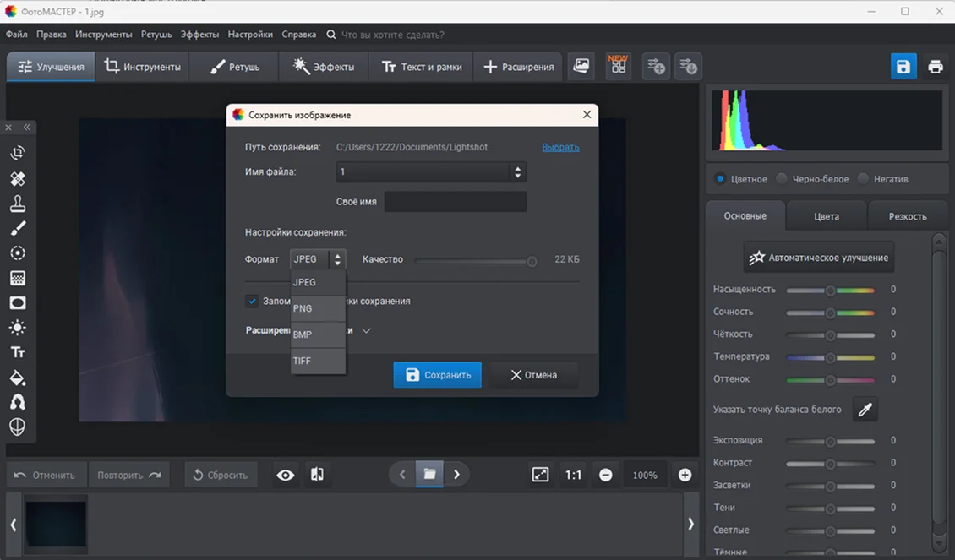Open folder browse icon below canvas
Viewport: 955px width, 560px height.
point(429,474)
